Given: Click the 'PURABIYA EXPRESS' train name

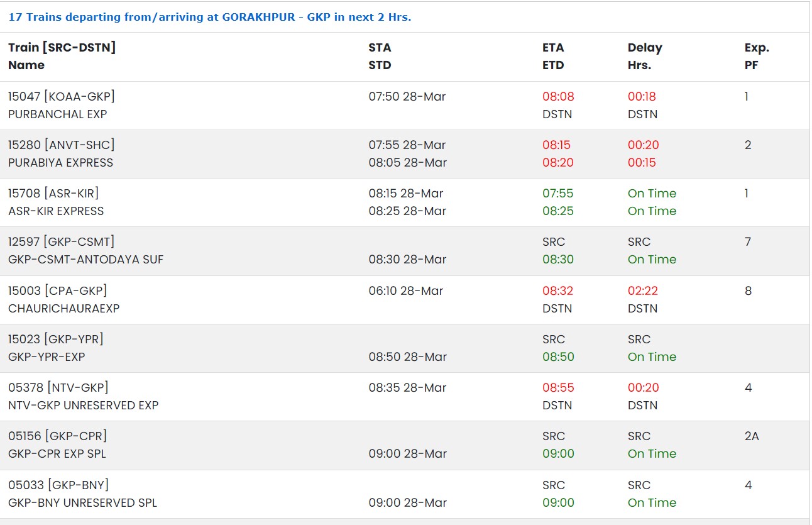Looking at the screenshot, I should point(61,163).
